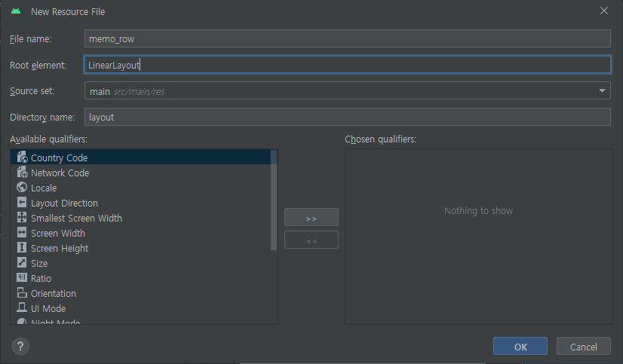Select the UI Mode qualifier

(x=140, y=308)
